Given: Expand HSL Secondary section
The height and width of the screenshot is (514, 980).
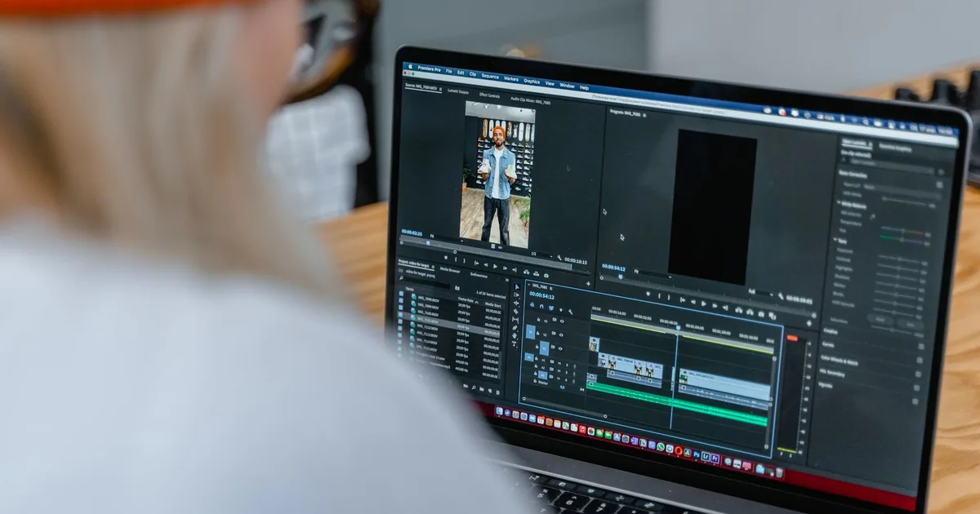Looking at the screenshot, I should pos(833,372).
